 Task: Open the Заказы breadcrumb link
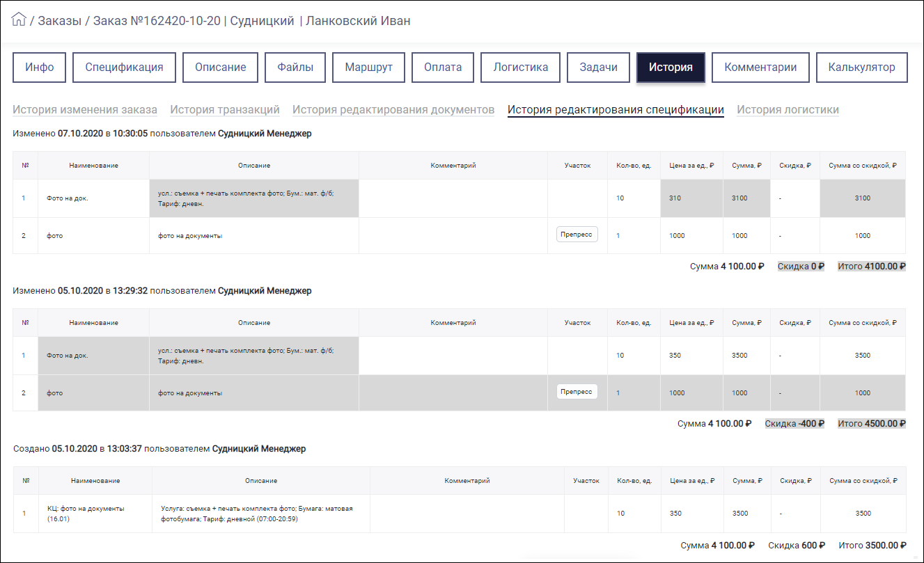click(59, 21)
